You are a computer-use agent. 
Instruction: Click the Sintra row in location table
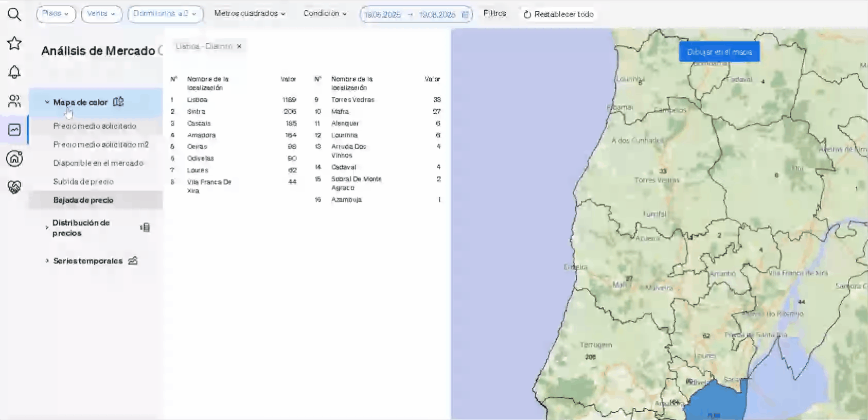pos(197,112)
